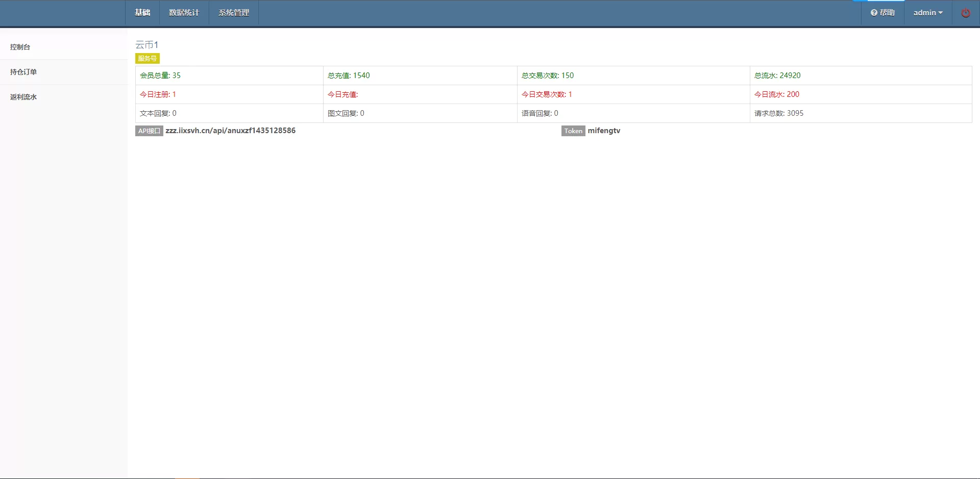Open the 帮助 help link
980x479 pixels.
click(x=883, y=13)
